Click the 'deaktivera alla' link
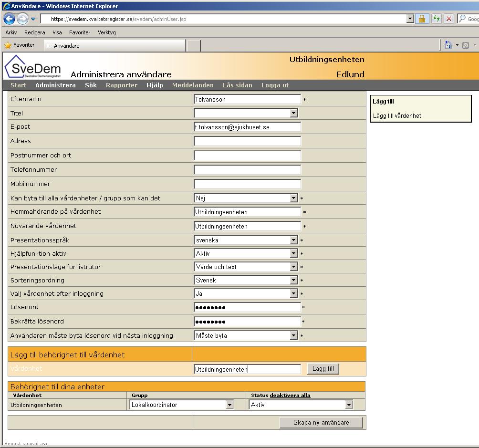Image resolution: width=479 pixels, height=448 pixels. [290, 395]
